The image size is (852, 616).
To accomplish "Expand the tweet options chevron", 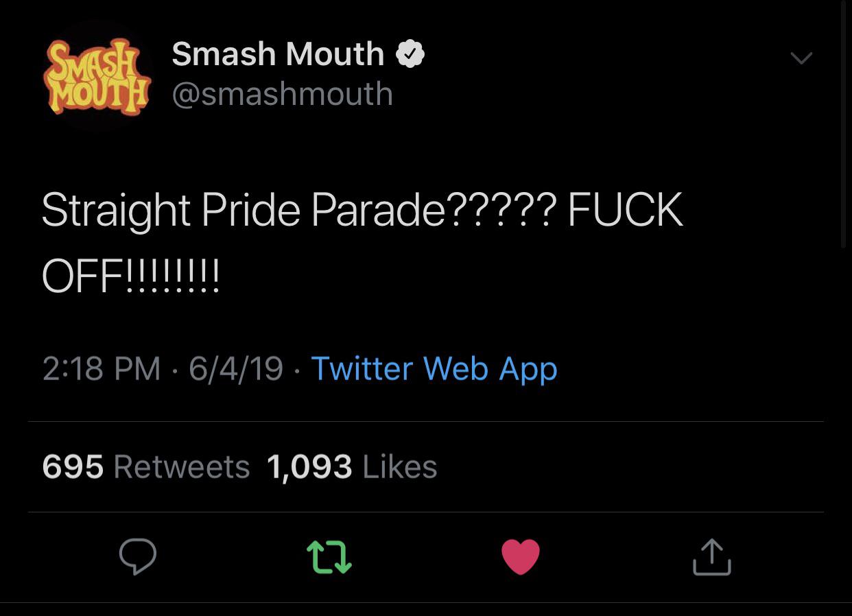I will 801,58.
